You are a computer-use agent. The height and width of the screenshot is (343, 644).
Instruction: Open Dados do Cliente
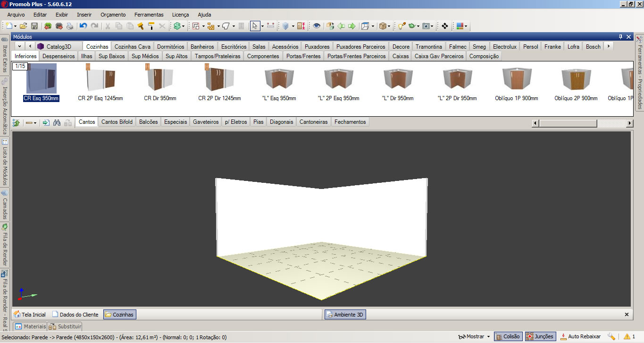(x=75, y=314)
